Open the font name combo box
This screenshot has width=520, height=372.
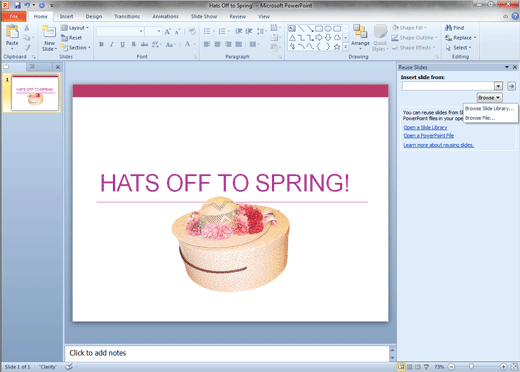(120, 31)
